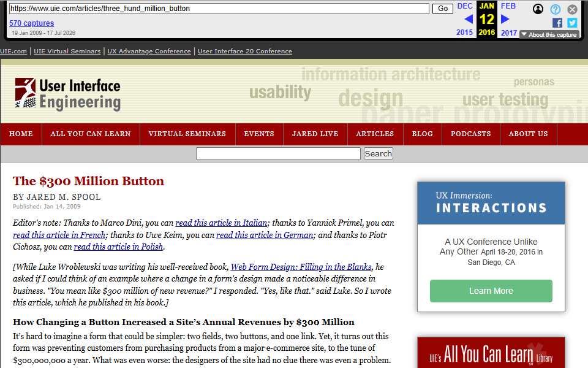Open the read this article in Polish link
Viewport: 588px width, 368px height.
coord(118,247)
